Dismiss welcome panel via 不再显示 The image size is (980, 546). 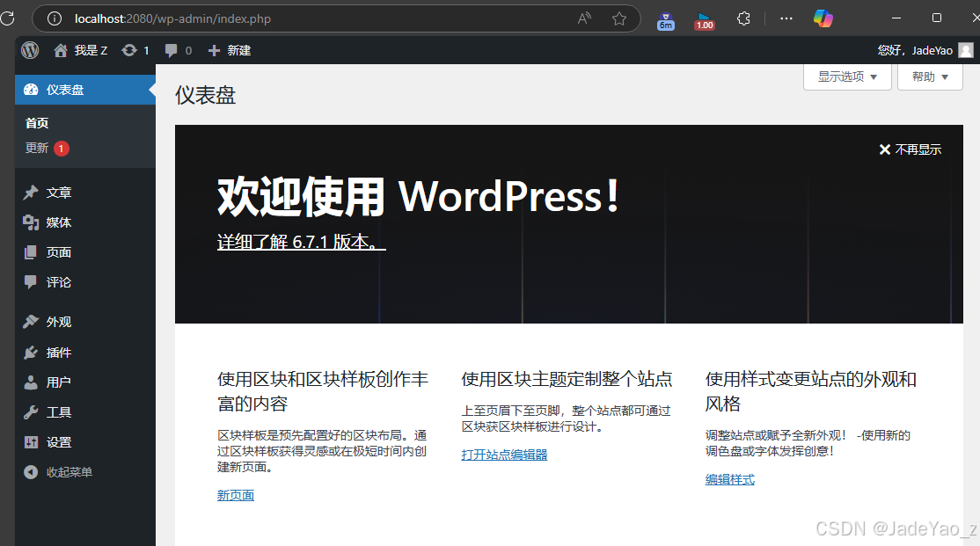coord(910,149)
